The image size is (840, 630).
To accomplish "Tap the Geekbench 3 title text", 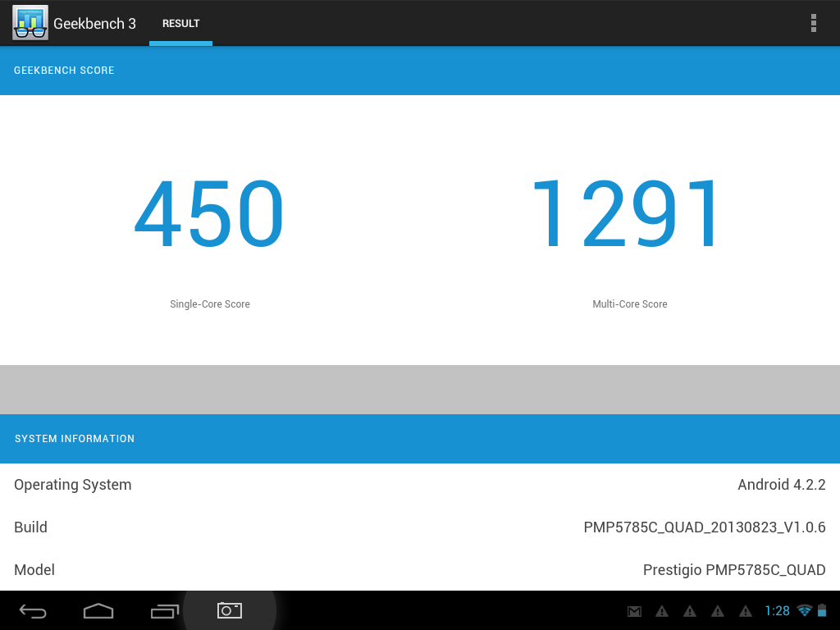I will coord(94,24).
